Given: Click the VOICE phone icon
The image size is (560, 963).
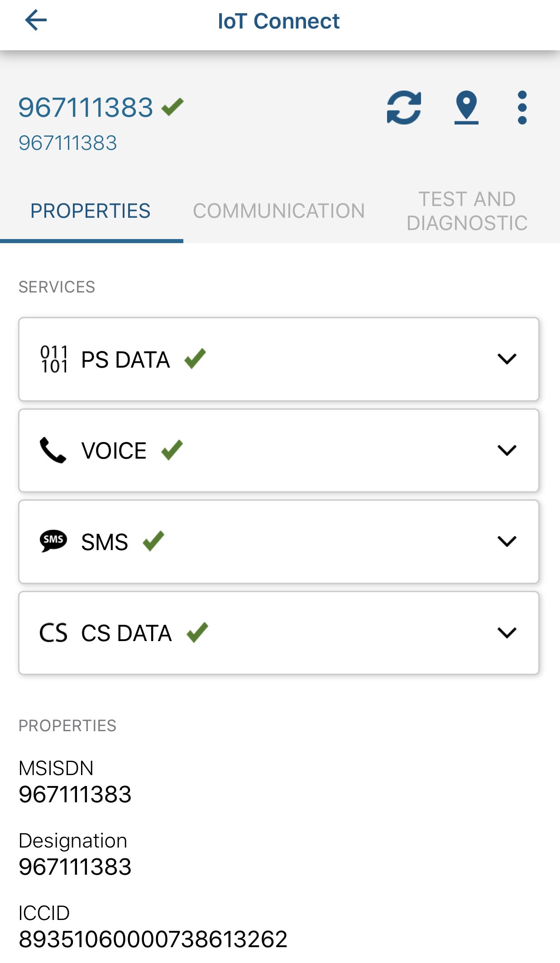Looking at the screenshot, I should tap(53, 450).
